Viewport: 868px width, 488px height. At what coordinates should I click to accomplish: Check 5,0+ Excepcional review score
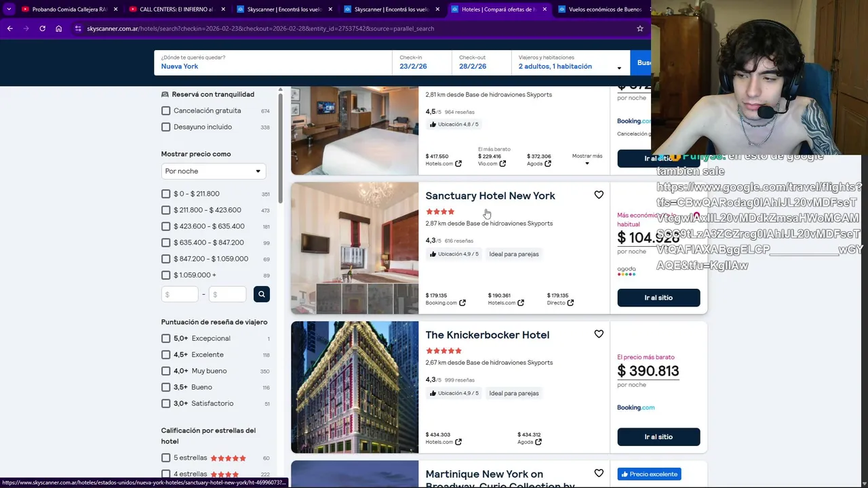(x=166, y=338)
